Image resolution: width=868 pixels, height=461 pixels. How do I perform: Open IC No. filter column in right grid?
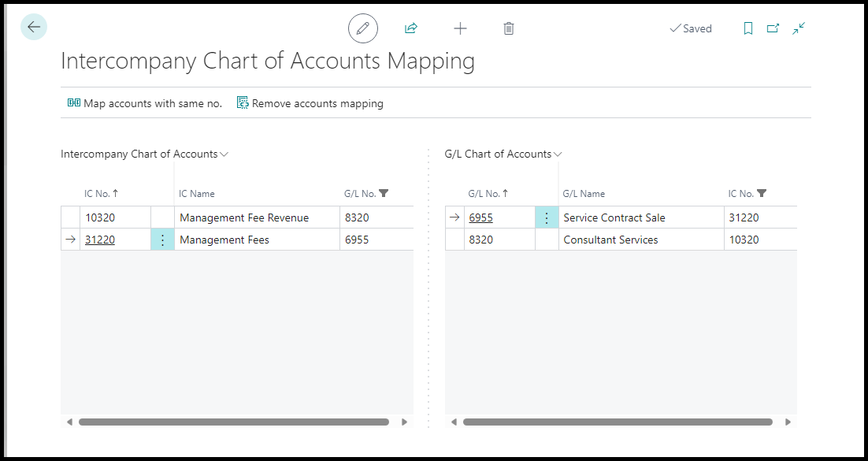747,194
